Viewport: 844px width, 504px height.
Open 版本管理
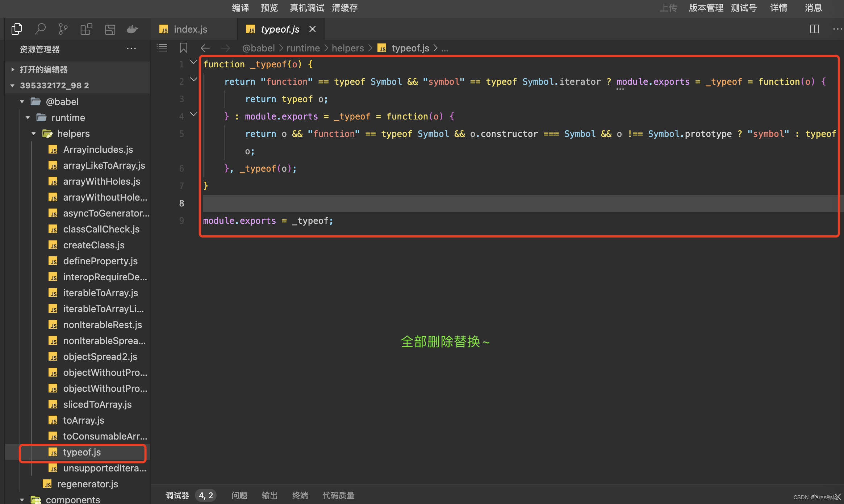pyautogui.click(x=706, y=8)
